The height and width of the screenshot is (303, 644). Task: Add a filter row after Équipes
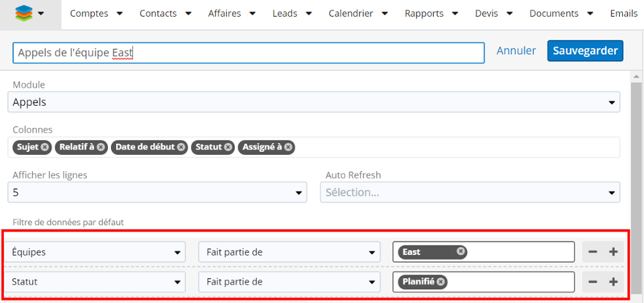[613, 252]
